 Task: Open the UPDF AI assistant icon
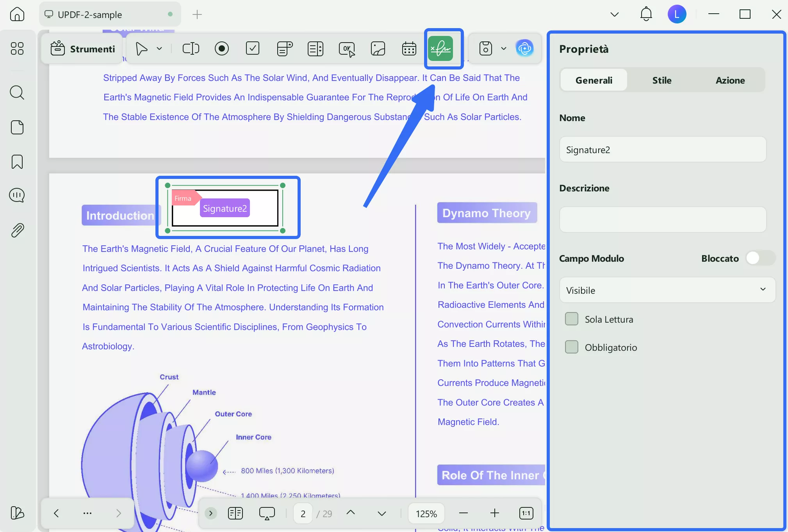coord(524,49)
